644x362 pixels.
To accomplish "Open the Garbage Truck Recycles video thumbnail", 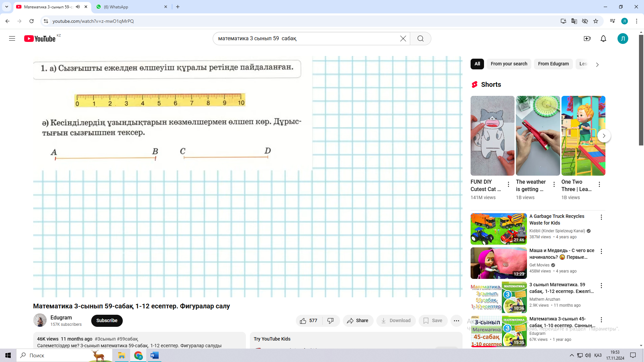I will (x=498, y=229).
